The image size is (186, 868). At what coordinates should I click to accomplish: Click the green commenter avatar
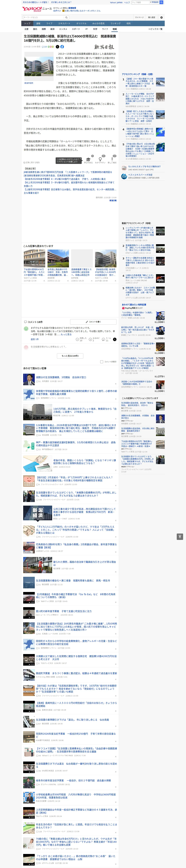[26, 329]
